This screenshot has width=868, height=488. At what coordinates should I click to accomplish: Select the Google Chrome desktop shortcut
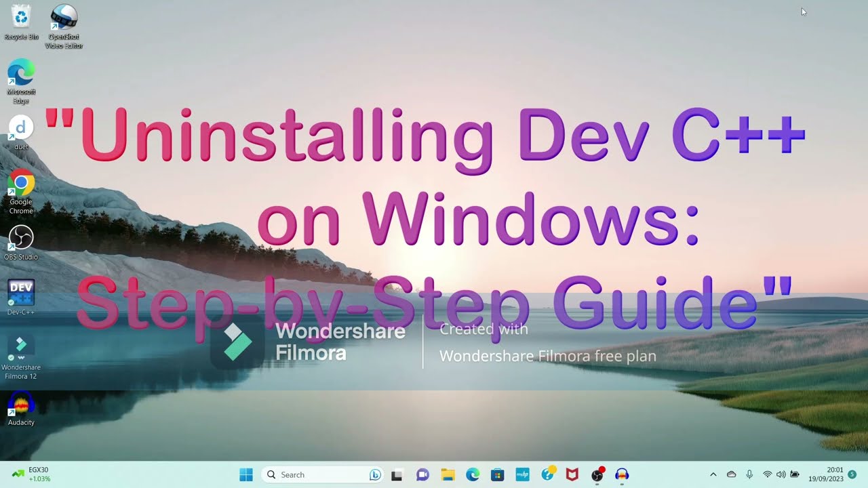21,191
